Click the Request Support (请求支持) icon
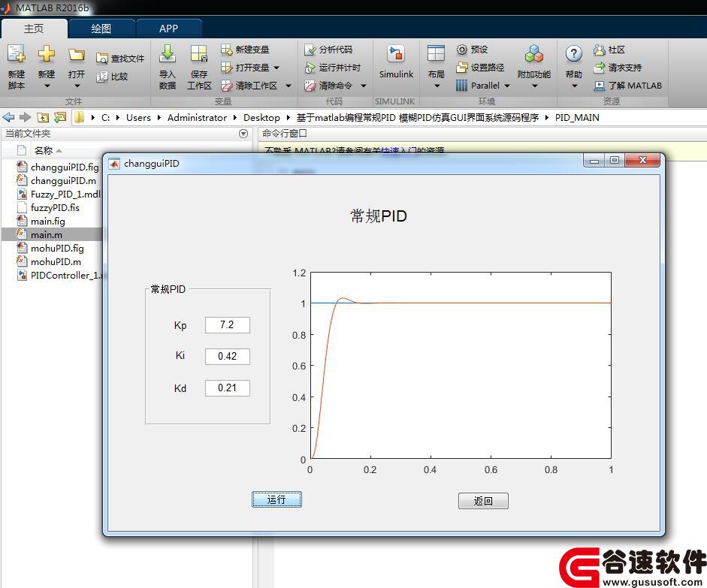 tap(600, 68)
